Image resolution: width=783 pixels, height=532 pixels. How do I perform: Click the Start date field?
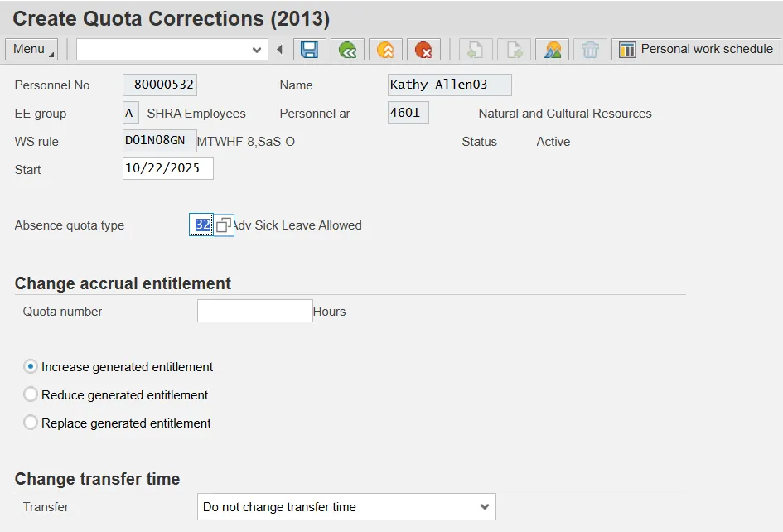click(167, 169)
